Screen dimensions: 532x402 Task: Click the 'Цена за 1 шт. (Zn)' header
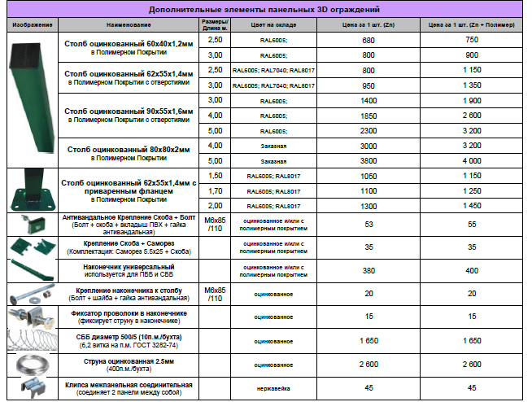pyautogui.click(x=368, y=24)
